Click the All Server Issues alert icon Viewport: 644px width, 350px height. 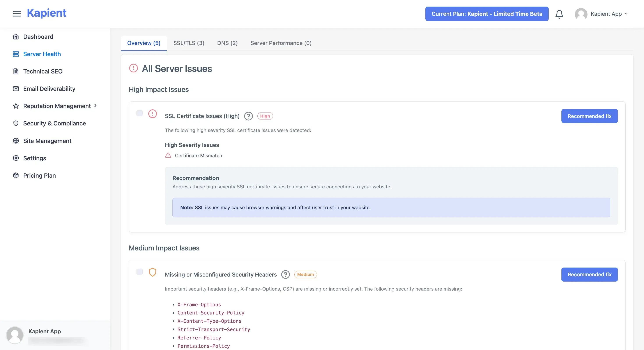point(133,68)
